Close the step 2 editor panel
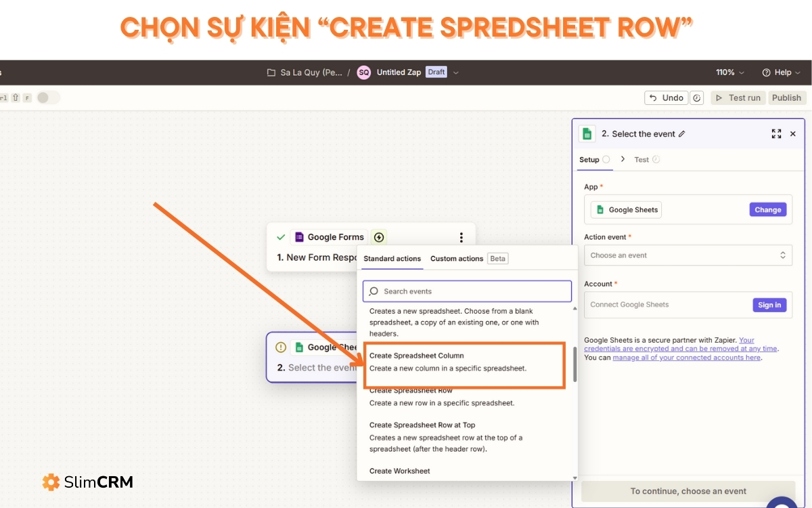 (x=793, y=134)
